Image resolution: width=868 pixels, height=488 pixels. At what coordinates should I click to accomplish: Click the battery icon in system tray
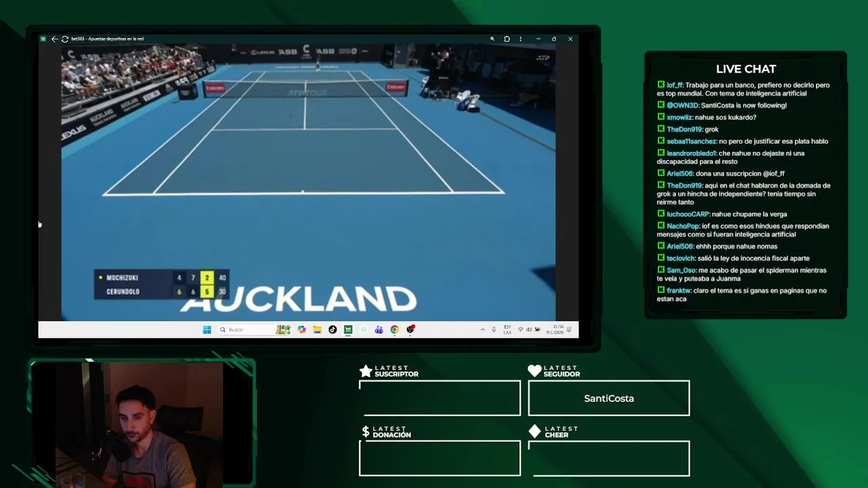[x=538, y=329]
